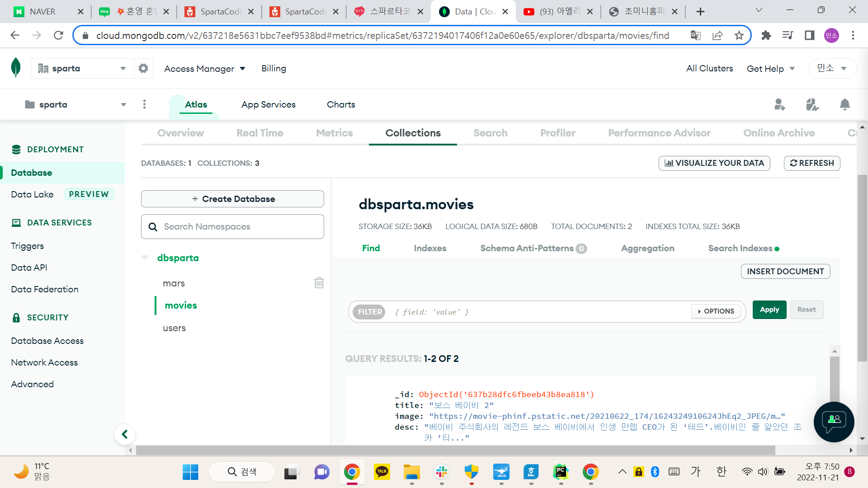Reload the browser page
This screenshot has width=868, height=488.
58,35
